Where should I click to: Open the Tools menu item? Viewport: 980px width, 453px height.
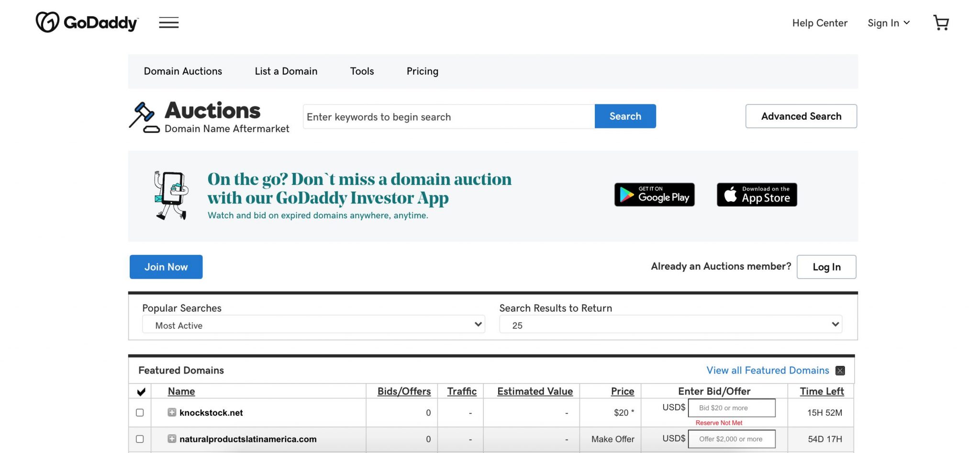click(x=362, y=71)
